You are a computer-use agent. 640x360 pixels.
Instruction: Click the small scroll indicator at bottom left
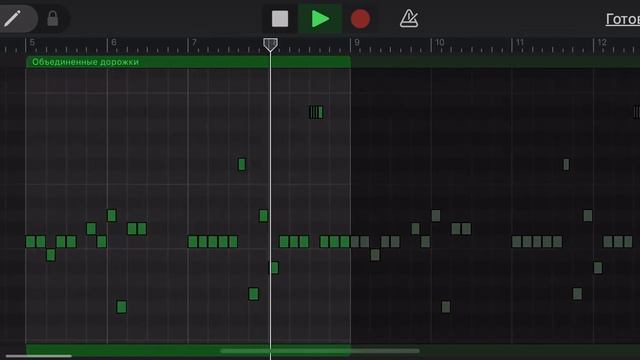pos(39,356)
